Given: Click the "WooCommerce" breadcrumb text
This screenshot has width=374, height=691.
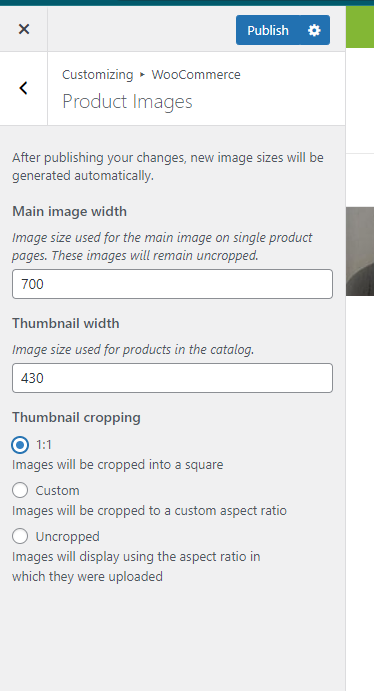Looking at the screenshot, I should coord(196,74).
